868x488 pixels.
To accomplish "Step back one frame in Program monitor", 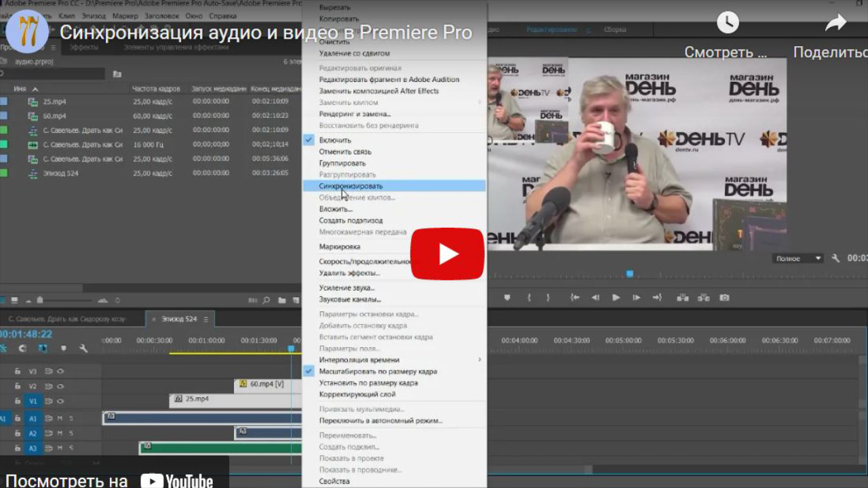I will pos(595,298).
